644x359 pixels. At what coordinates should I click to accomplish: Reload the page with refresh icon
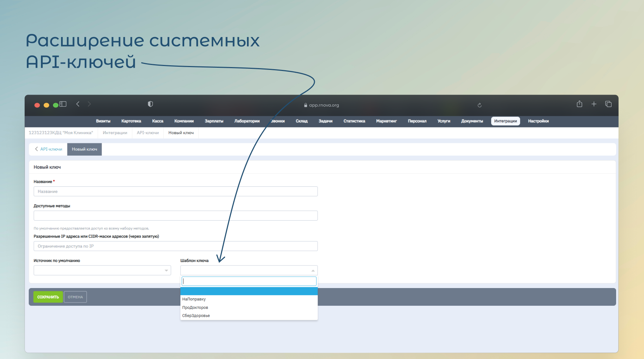480,105
